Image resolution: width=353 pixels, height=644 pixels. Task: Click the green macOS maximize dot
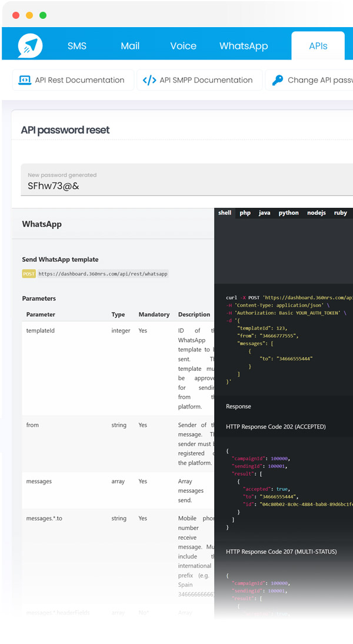click(43, 15)
